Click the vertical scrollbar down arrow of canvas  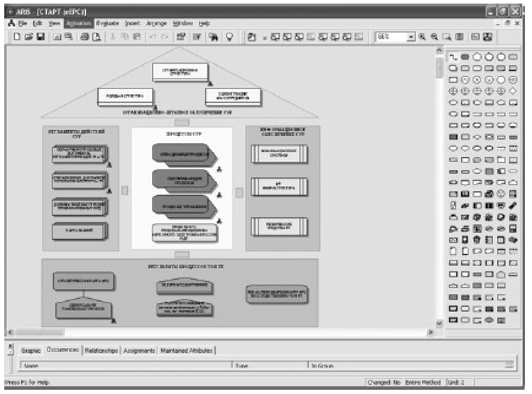tap(439, 324)
